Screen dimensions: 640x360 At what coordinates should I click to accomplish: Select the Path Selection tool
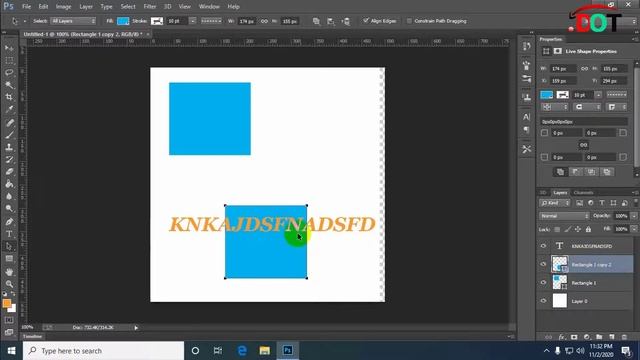[x=9, y=246]
